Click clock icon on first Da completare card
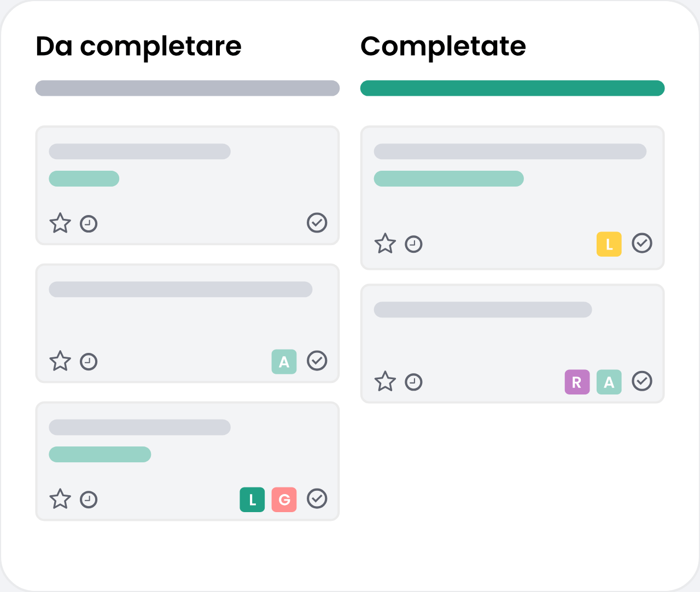This screenshot has height=592, width=700. [89, 224]
